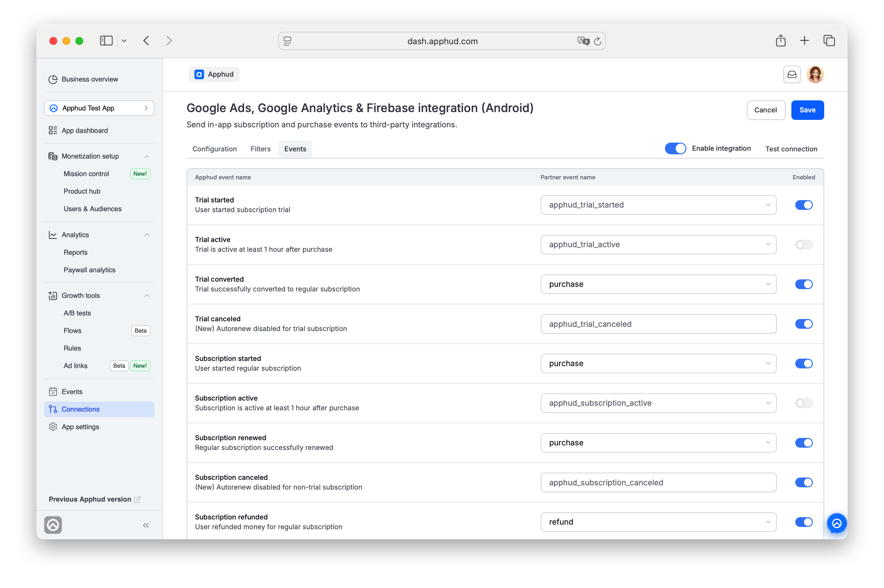Screen dimensions: 884x588
Task: Open the inbox notifications icon
Action: click(792, 74)
